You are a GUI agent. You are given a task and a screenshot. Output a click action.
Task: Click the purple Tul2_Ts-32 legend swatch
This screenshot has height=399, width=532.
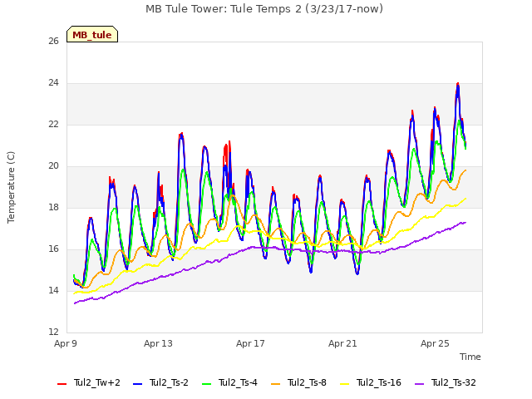[419, 384]
